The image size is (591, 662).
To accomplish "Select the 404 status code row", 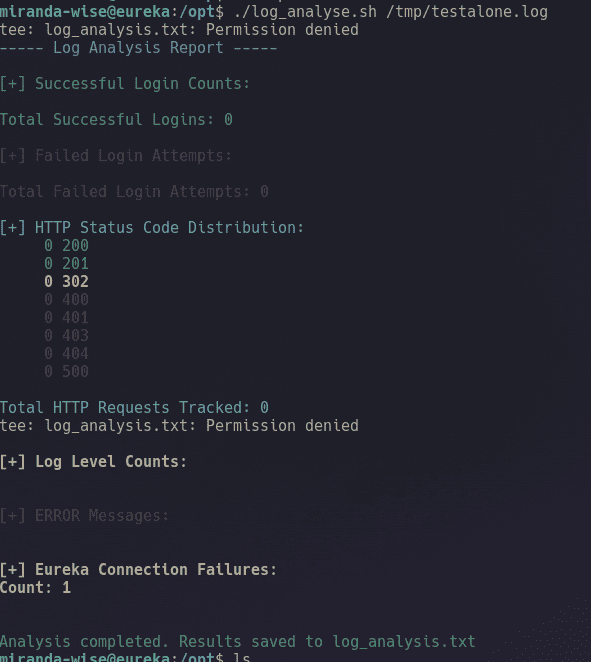I will [x=67, y=354].
